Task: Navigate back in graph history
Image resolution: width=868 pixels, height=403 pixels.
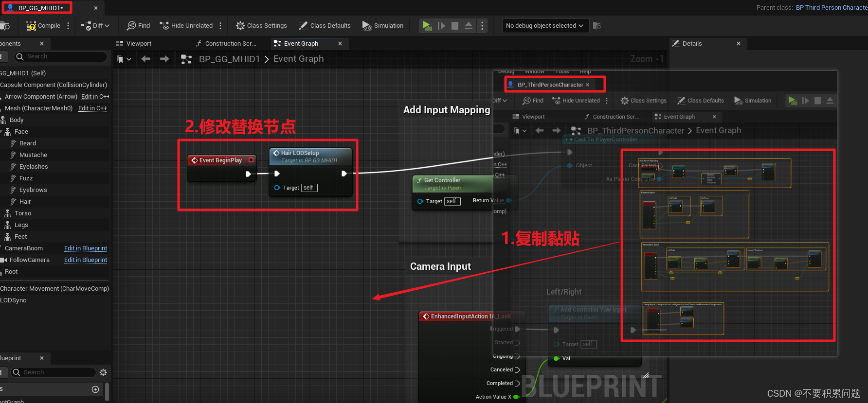Action: click(145, 59)
